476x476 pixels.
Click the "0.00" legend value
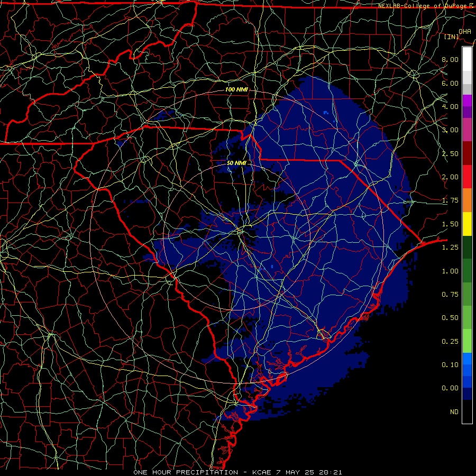point(450,388)
